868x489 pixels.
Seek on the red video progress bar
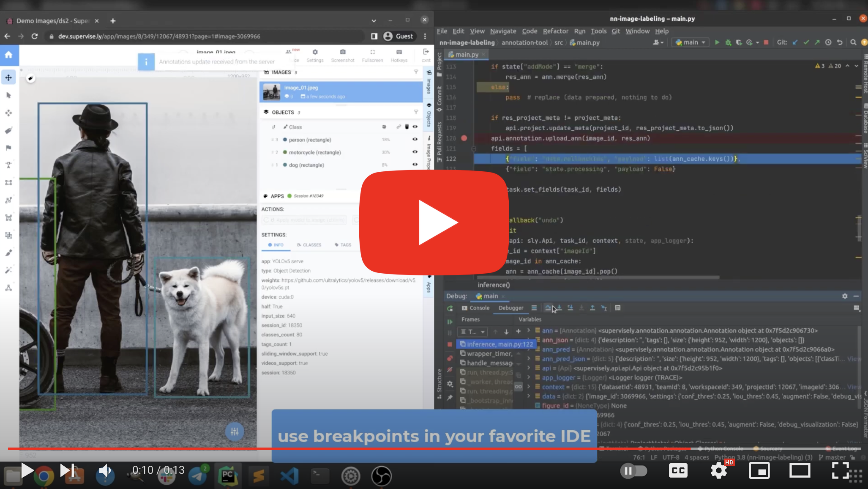(x=338, y=448)
